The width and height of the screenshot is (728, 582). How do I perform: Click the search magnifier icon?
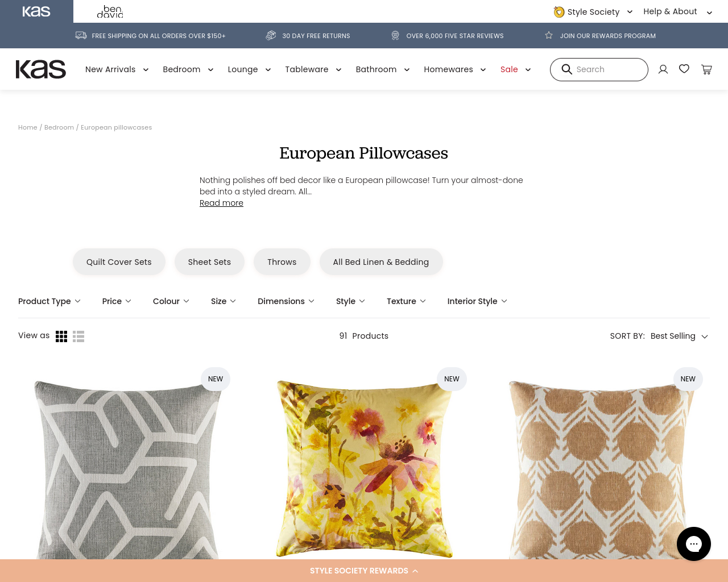tap(566, 69)
